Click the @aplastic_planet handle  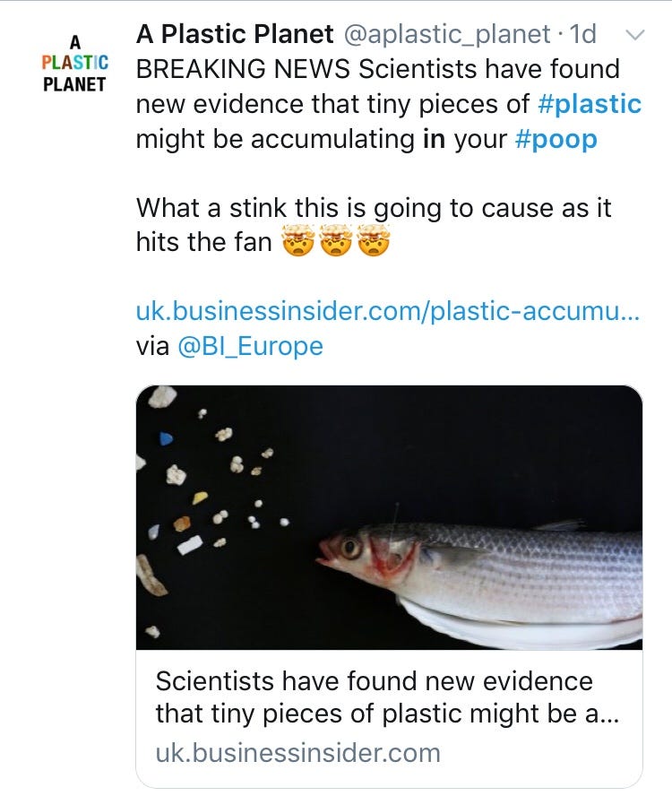(445, 34)
